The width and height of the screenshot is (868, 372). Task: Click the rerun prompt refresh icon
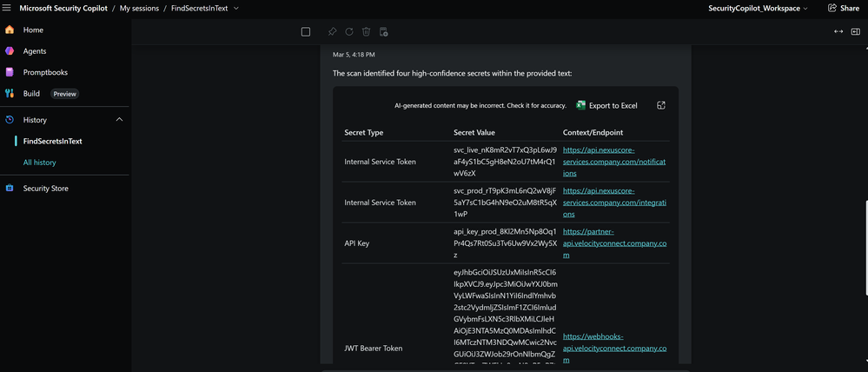click(x=349, y=32)
